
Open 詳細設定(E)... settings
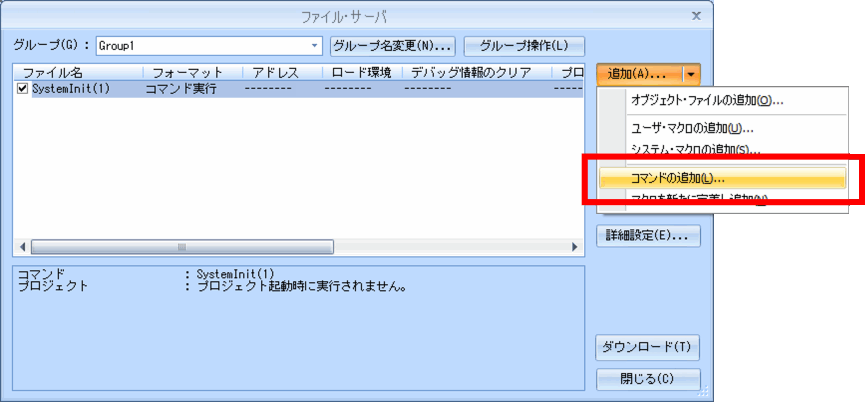click(x=647, y=236)
